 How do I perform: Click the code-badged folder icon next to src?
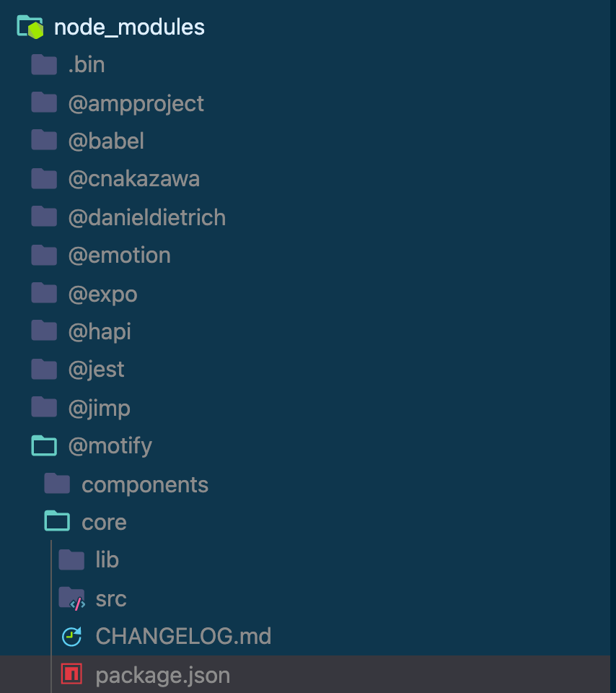pyautogui.click(x=72, y=598)
